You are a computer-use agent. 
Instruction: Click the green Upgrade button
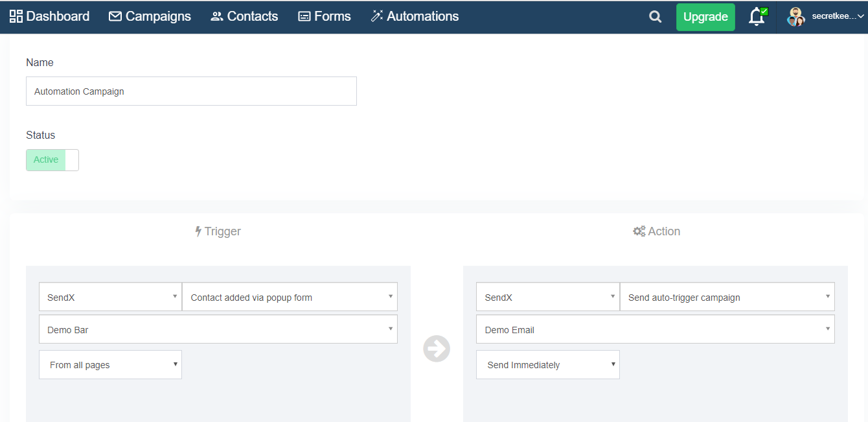(705, 17)
